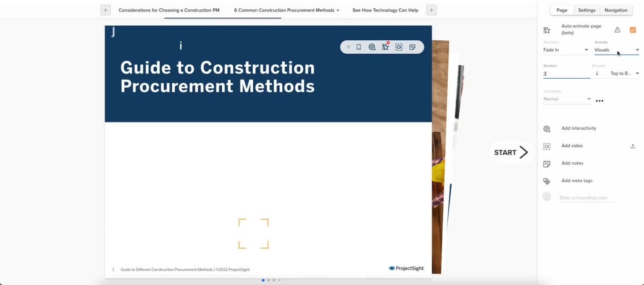Screen dimensions: 644x285
Task: Click the Slide surrounding color swatch
Action: pos(547,196)
